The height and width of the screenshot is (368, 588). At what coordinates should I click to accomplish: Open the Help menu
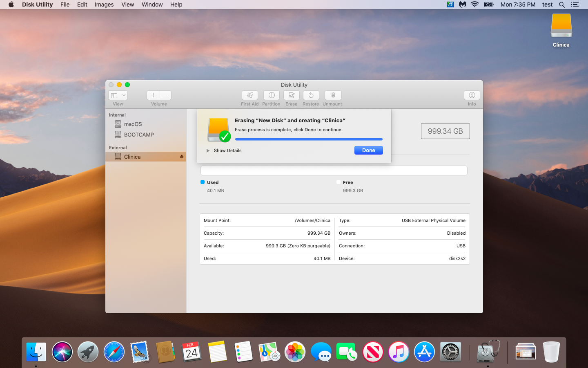[x=176, y=4]
